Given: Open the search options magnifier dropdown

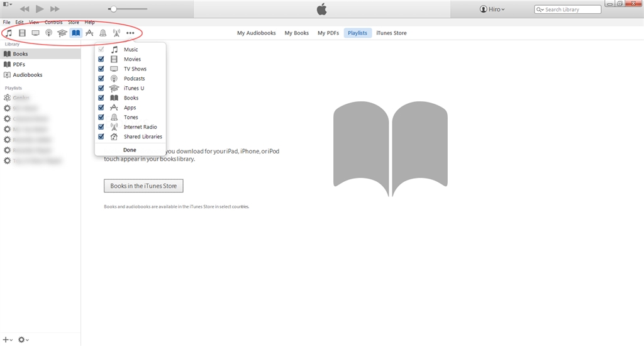Looking at the screenshot, I should tap(540, 9).
